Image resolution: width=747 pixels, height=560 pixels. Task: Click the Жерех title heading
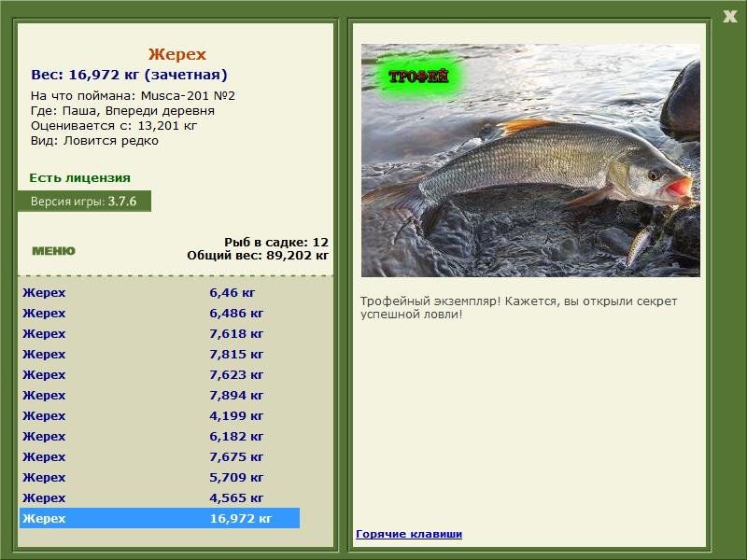point(176,54)
